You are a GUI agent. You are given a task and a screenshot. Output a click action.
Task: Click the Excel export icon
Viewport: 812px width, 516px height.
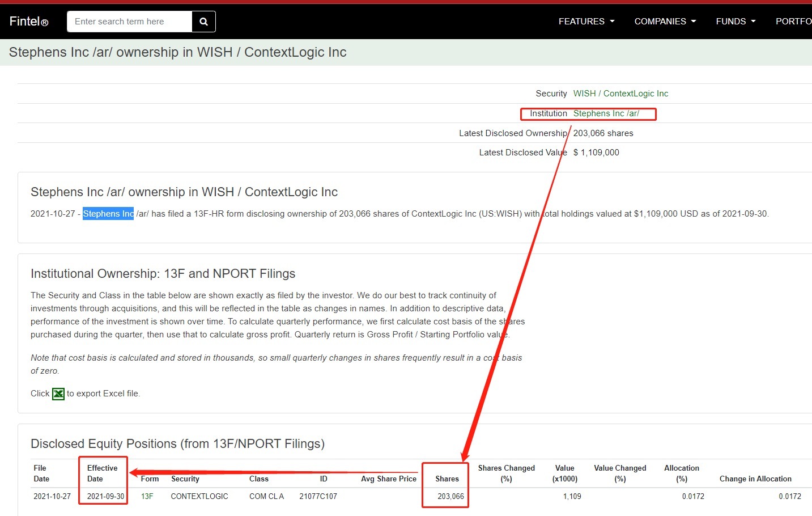coord(58,394)
